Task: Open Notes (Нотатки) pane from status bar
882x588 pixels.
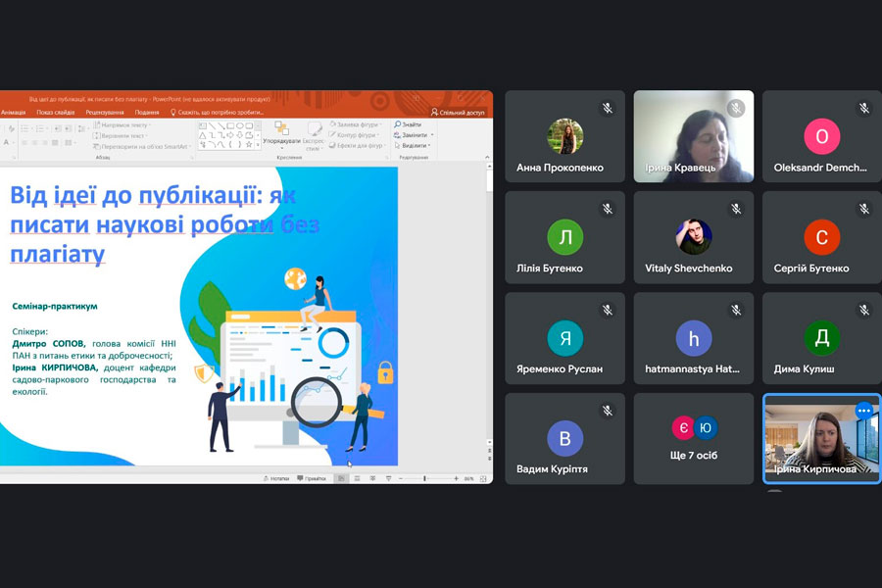Action: [x=276, y=479]
